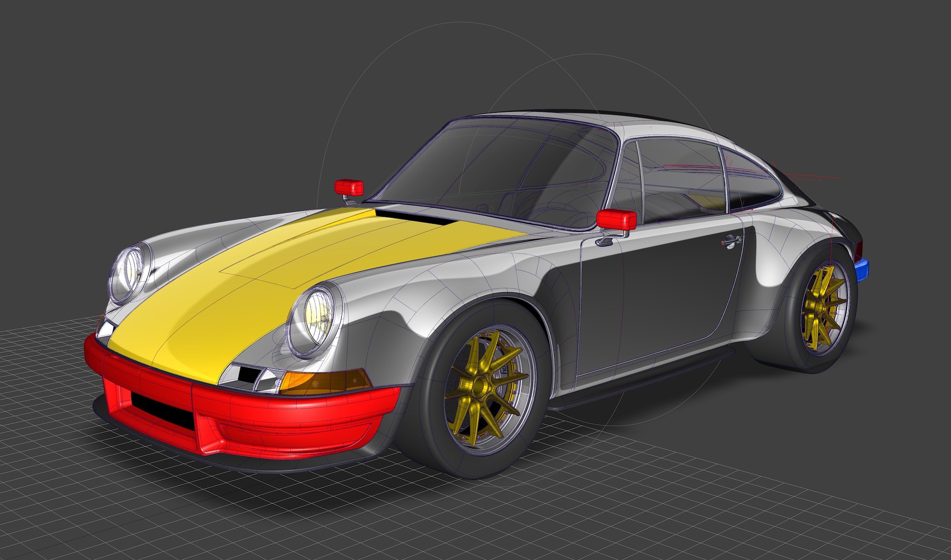The image size is (951, 560).
Task: Select the far-side red wing mirror
Action: tap(349, 188)
